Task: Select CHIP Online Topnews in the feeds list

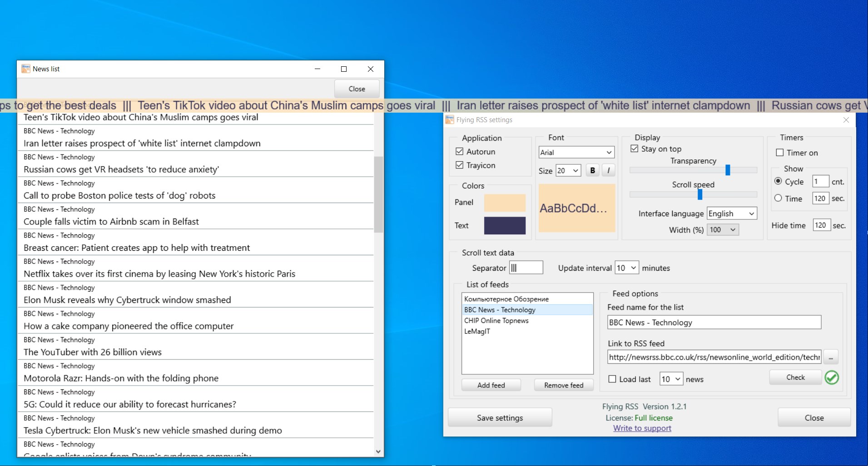Action: (x=496, y=320)
